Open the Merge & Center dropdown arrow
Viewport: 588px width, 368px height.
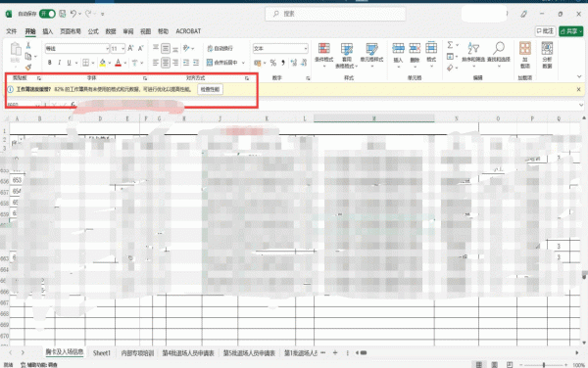tap(243, 63)
